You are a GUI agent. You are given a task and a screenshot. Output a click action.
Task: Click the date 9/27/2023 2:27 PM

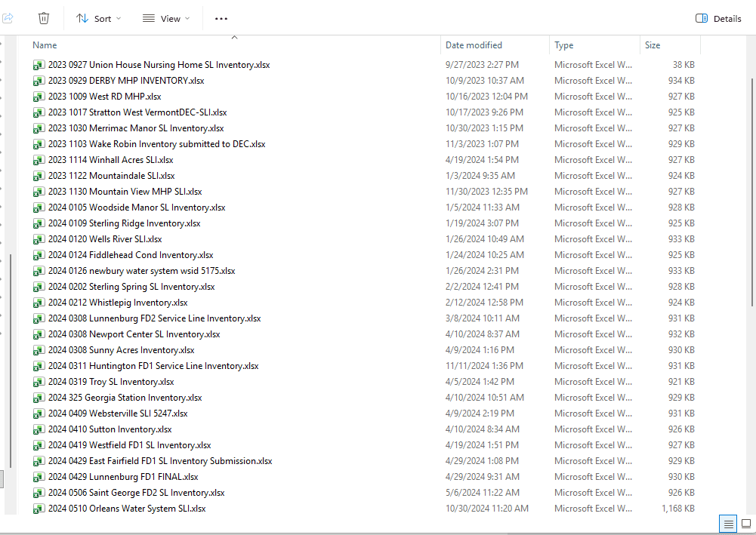pos(482,65)
